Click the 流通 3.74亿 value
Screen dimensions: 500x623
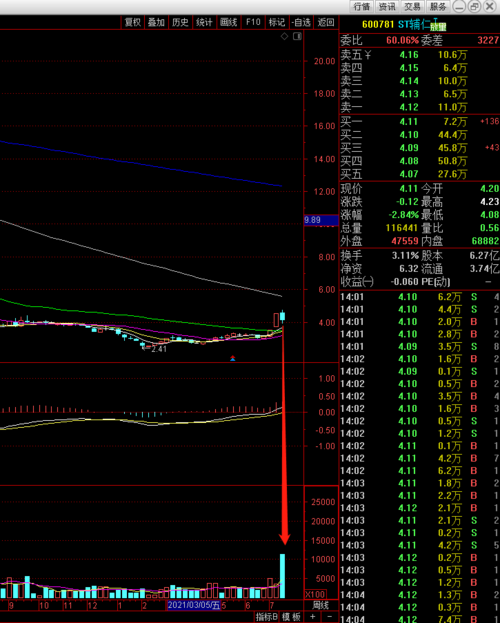484,269
